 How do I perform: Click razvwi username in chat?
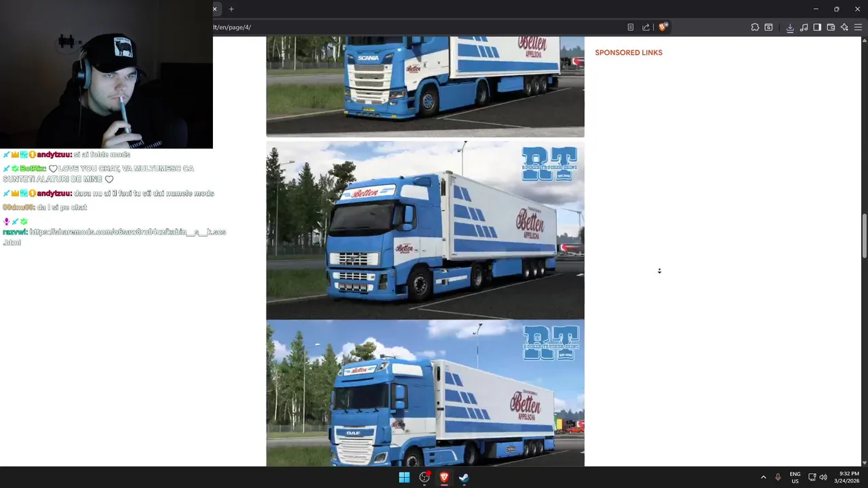pos(14,232)
